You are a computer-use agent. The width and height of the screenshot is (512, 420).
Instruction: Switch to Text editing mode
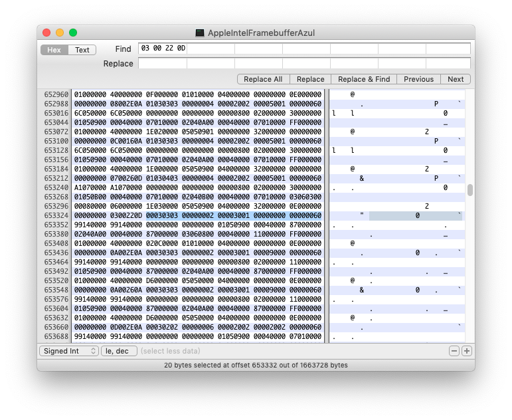click(82, 50)
